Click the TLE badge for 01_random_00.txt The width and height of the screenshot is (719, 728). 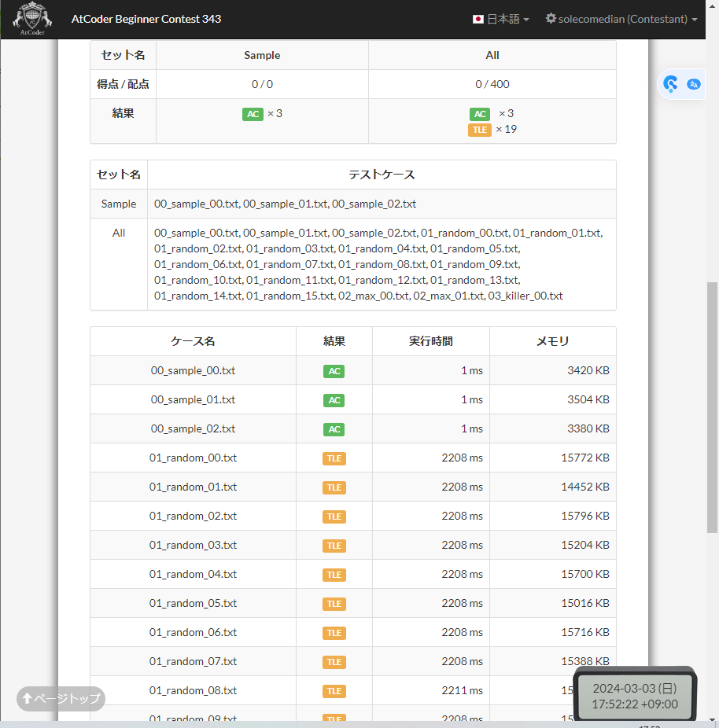point(334,458)
